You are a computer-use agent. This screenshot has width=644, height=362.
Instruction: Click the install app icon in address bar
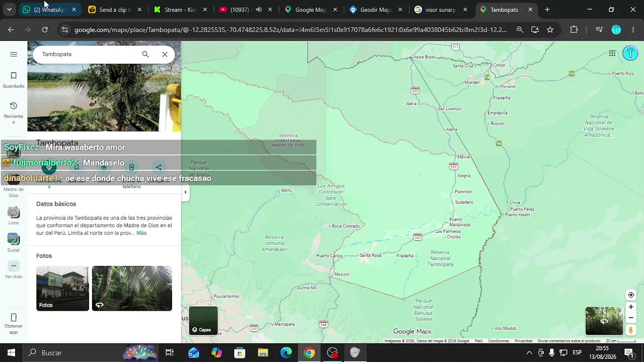[x=535, y=30]
